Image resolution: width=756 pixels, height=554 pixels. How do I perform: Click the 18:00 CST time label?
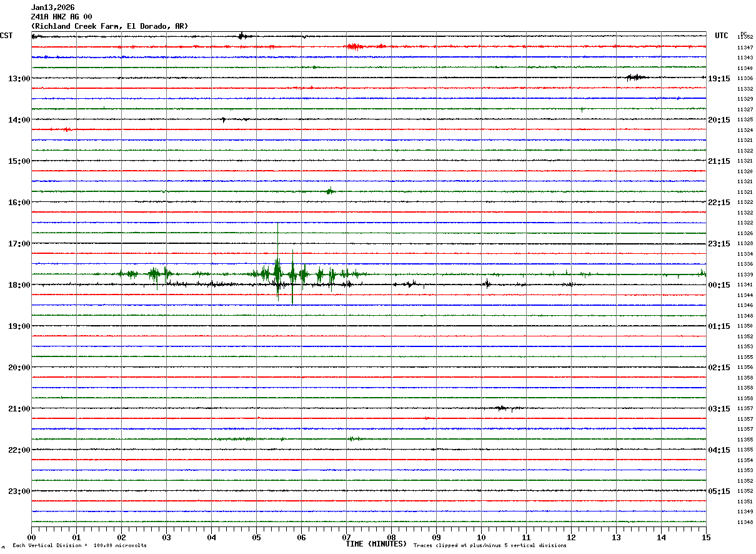pos(19,285)
